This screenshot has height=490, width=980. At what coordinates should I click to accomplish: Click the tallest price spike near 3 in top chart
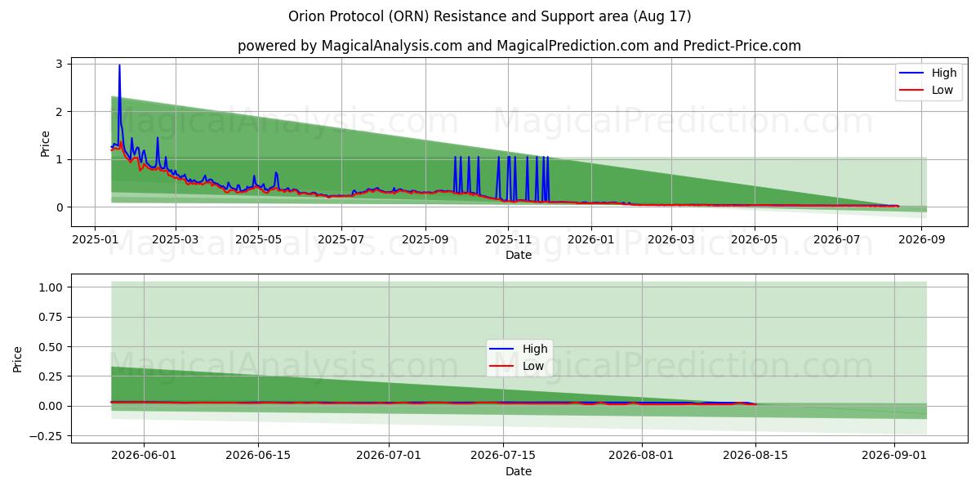[119, 67]
